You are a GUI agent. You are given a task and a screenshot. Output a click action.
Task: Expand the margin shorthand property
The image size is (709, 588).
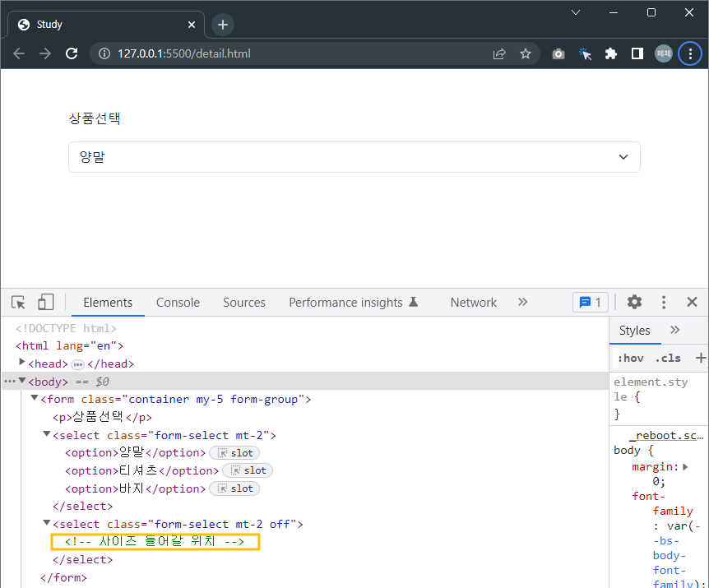685,467
